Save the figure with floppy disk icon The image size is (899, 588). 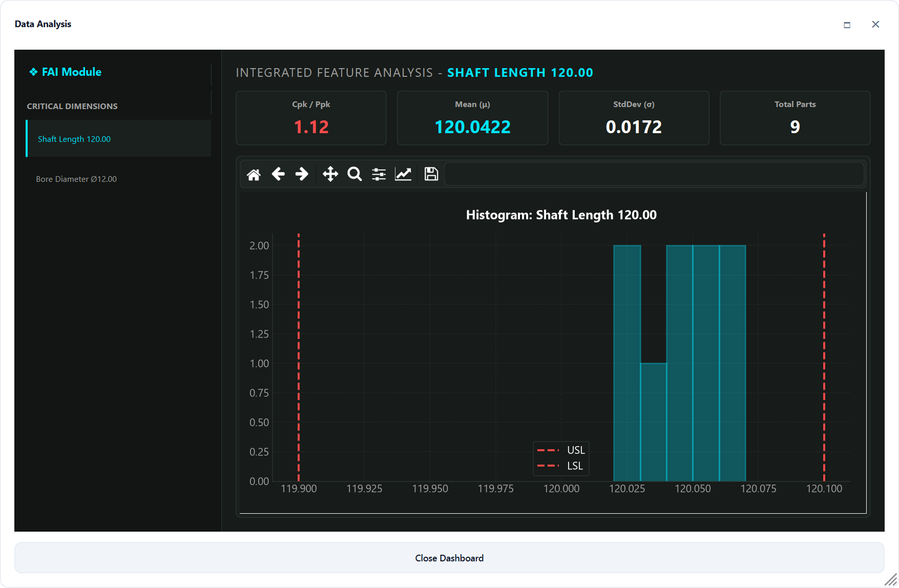tap(431, 174)
